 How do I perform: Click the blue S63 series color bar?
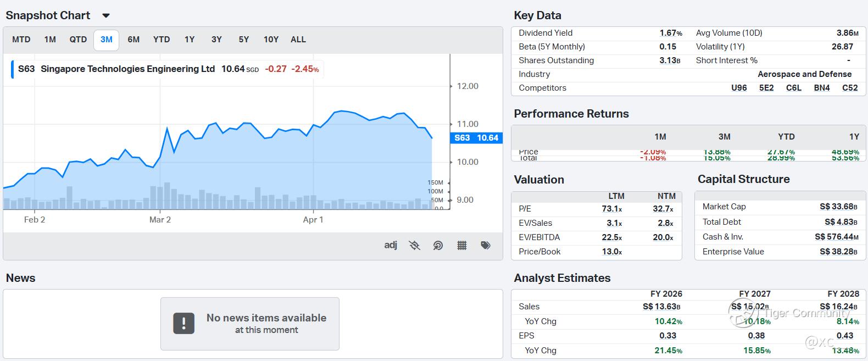pyautogui.click(x=13, y=69)
